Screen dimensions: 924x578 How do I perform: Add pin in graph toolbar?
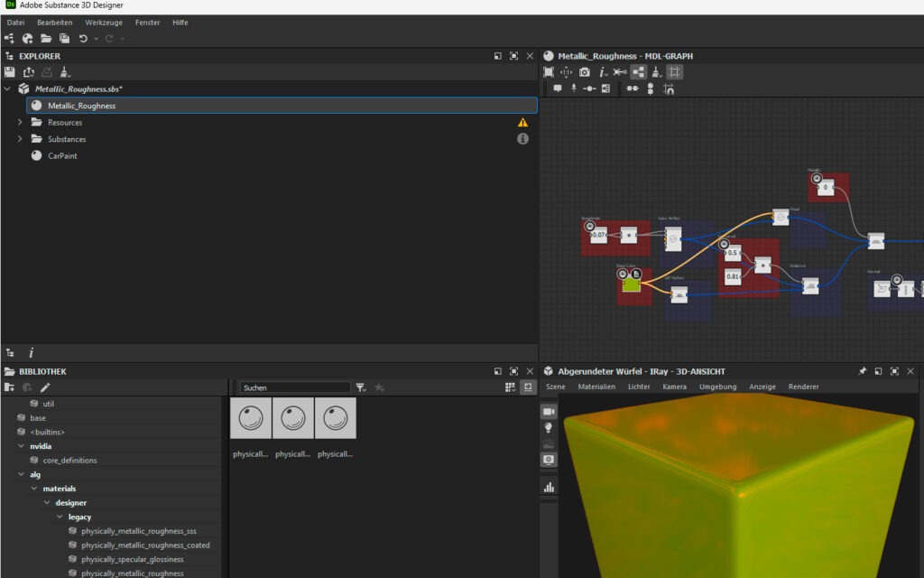click(573, 89)
